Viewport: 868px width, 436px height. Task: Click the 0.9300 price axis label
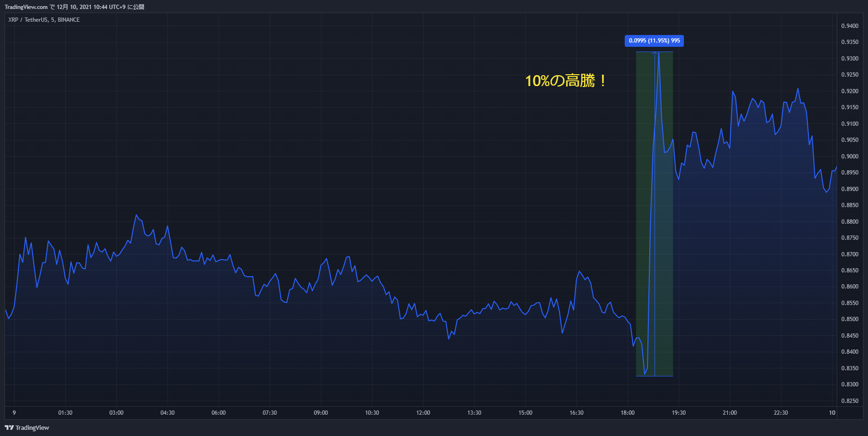(850, 59)
